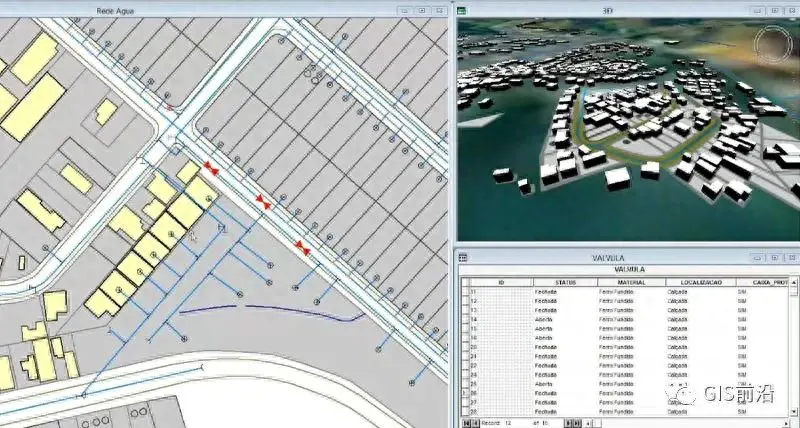Click the VALVULA table window icon
This screenshot has width=800, height=428.
pyautogui.click(x=463, y=257)
